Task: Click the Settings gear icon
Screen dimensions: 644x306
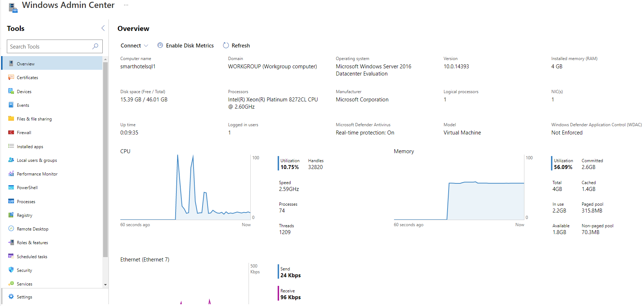Action: coord(11,297)
